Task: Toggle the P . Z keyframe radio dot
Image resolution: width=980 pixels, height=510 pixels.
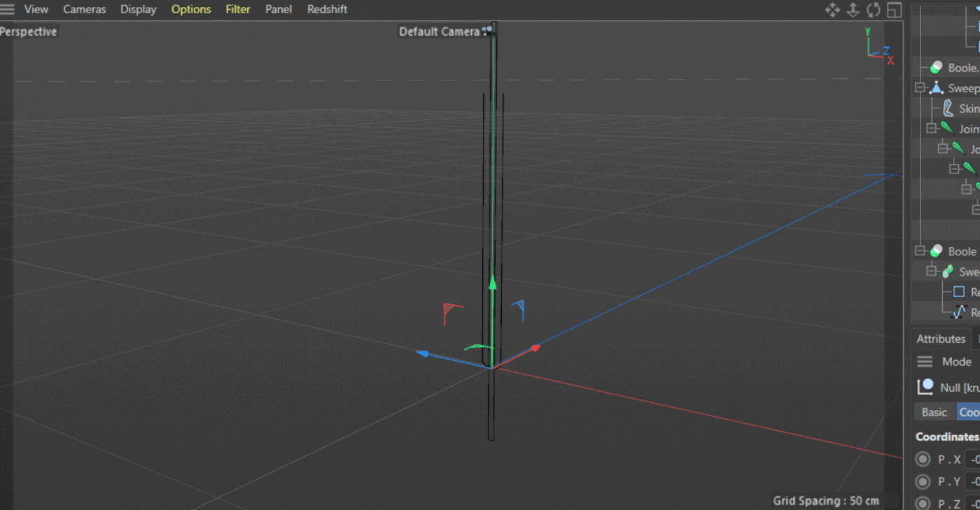Action: 923,504
